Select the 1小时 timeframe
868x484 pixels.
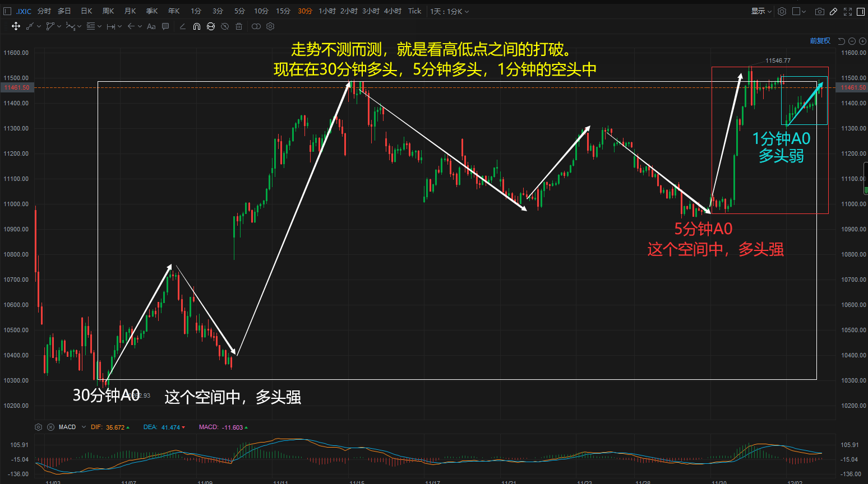pos(327,11)
